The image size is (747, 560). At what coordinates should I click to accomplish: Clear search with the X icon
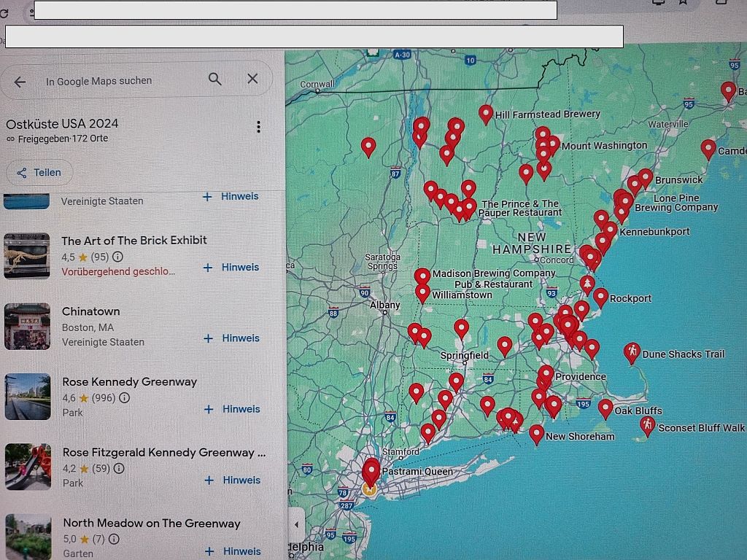click(252, 79)
